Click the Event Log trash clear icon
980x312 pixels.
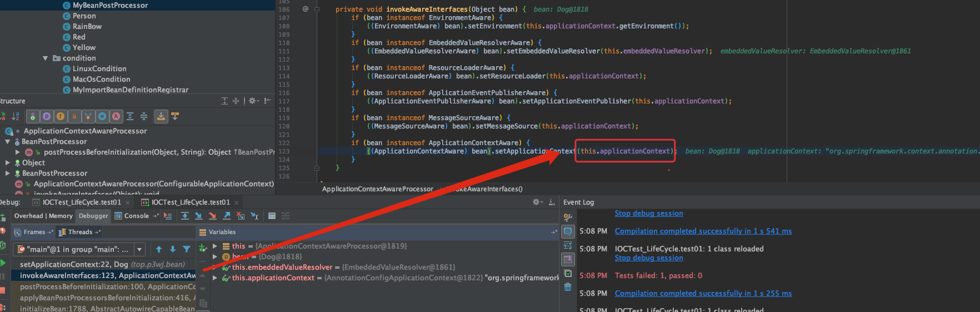pyautogui.click(x=568, y=287)
